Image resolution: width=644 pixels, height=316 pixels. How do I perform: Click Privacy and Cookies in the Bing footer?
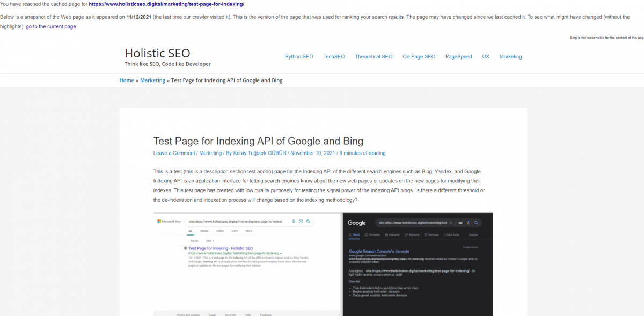[x=188, y=314]
